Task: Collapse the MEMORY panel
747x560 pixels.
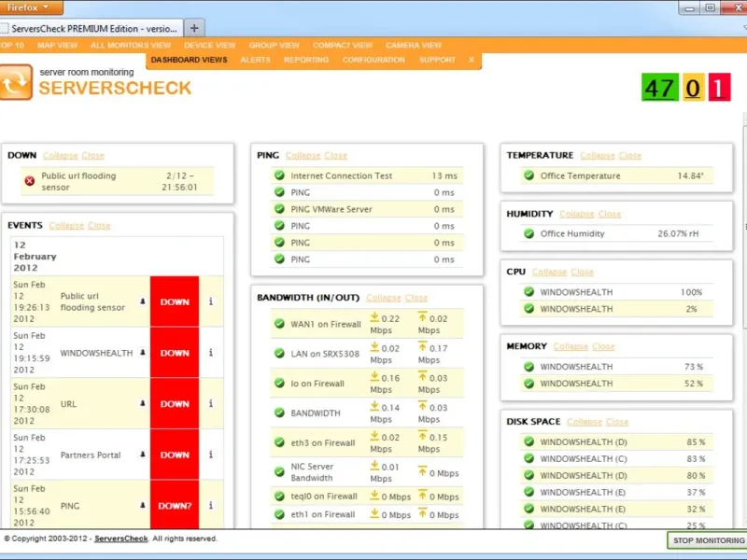Action: point(571,346)
